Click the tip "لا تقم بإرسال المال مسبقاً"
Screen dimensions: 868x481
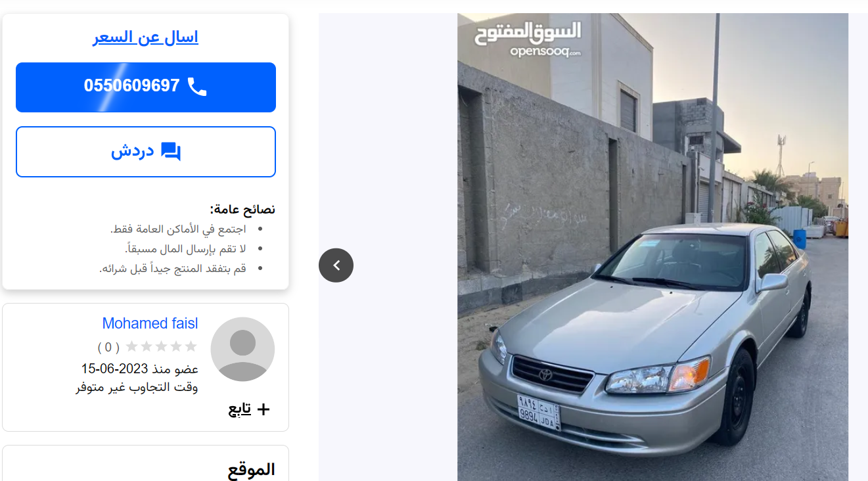(x=185, y=249)
